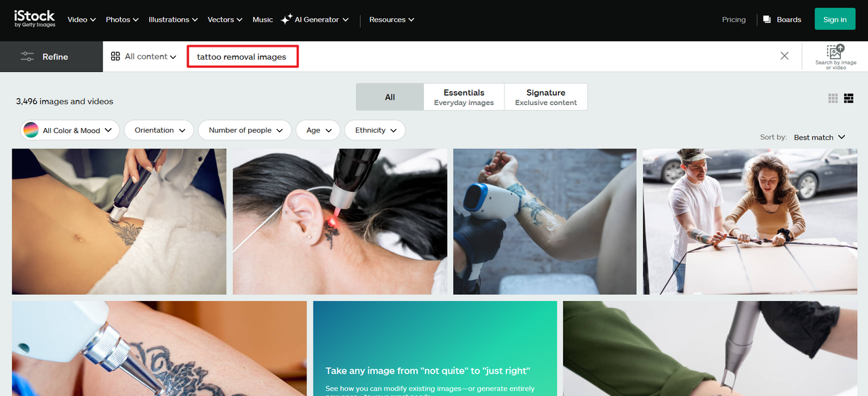Open the abdomen tattoo laser removal photo
The width and height of the screenshot is (868, 396).
click(119, 222)
